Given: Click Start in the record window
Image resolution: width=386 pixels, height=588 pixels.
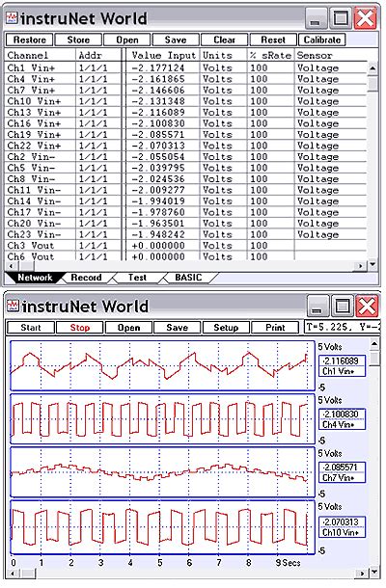Looking at the screenshot, I should point(31,328).
